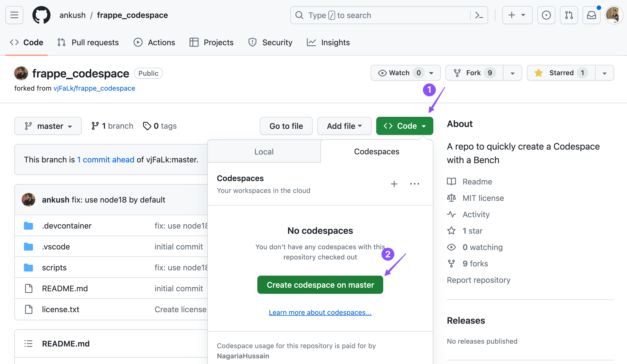The width and height of the screenshot is (627, 364).
Task: Open the notifications inbox icon
Action: [591, 15]
